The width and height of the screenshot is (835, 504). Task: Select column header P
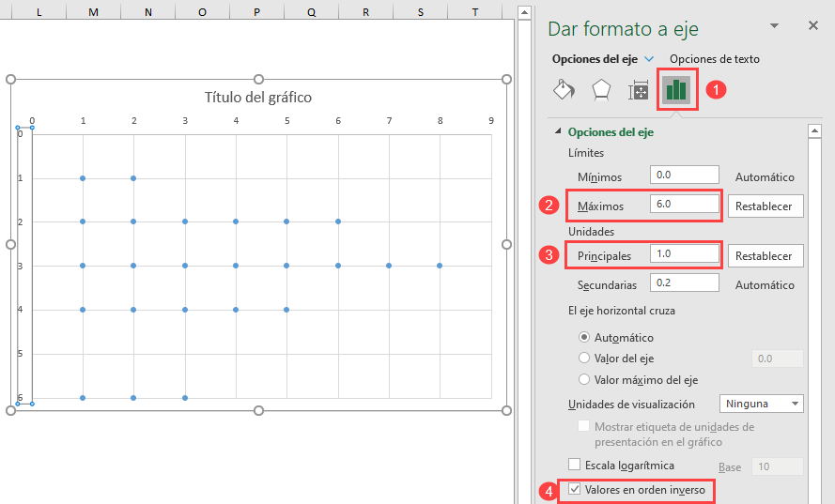click(x=256, y=11)
